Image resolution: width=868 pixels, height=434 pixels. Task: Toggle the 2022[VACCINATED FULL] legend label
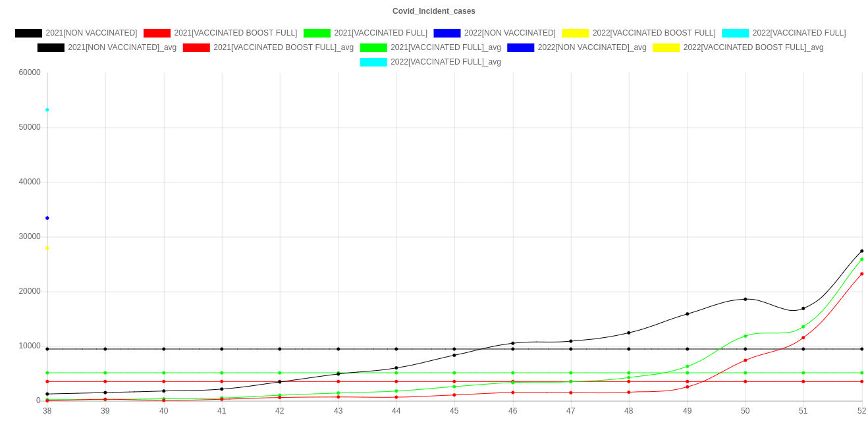click(x=799, y=33)
